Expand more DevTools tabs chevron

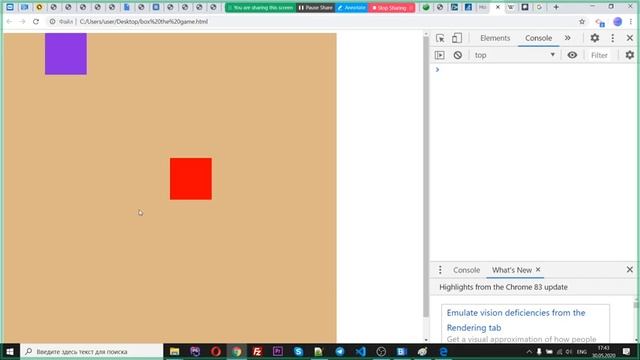pyautogui.click(x=567, y=38)
